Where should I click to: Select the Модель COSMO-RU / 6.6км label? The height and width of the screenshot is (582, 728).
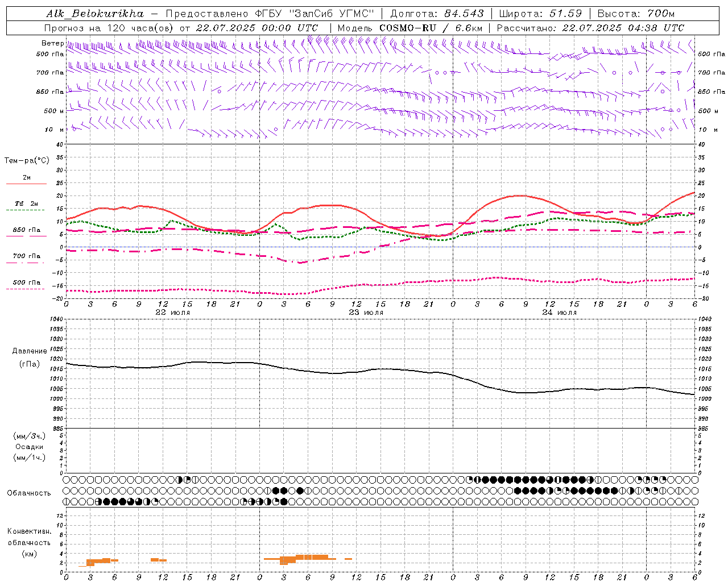click(x=409, y=28)
